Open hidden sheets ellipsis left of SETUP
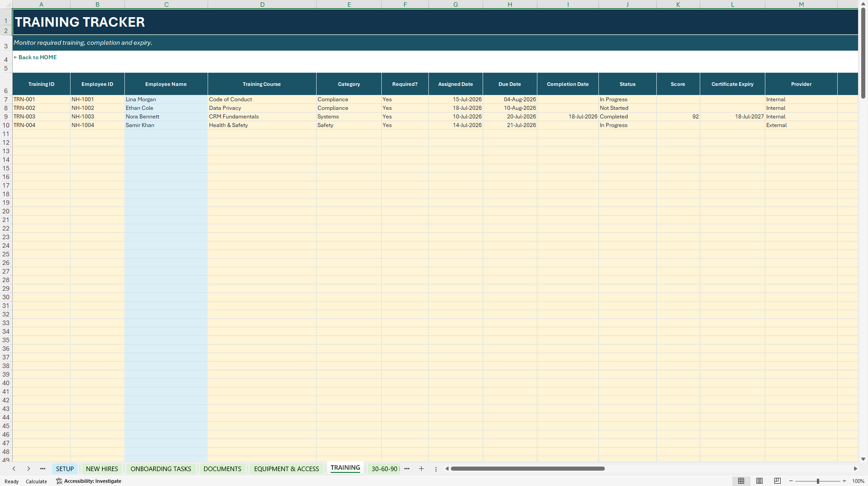 43,469
